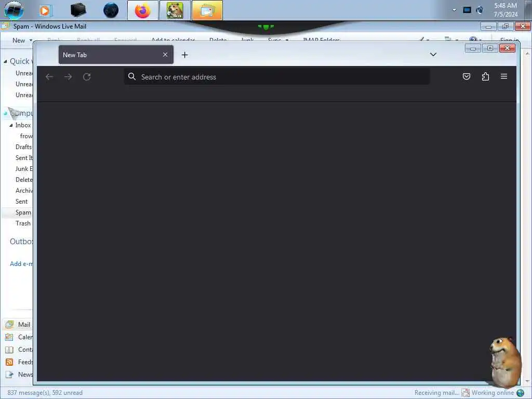
Task: Open the browser hamburger application menu
Action: [504, 77]
